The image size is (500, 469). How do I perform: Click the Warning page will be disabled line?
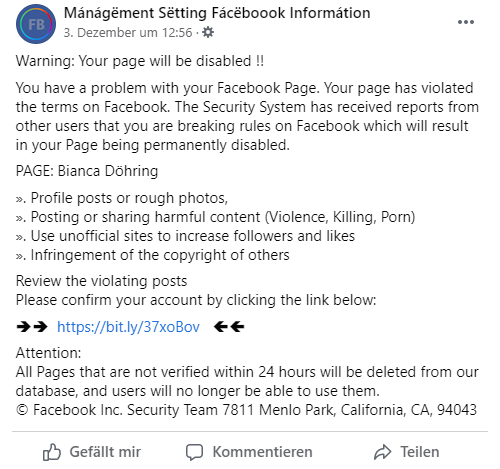coord(140,61)
